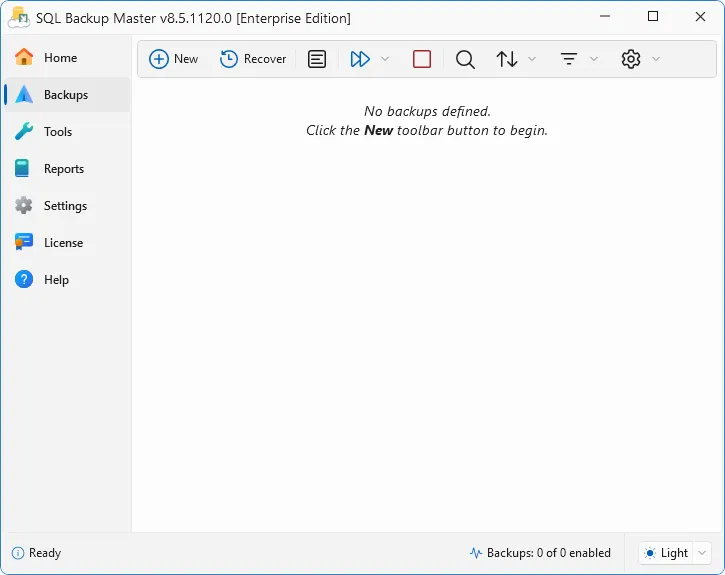
Task: Open License section in sidebar
Action: pyautogui.click(x=67, y=243)
